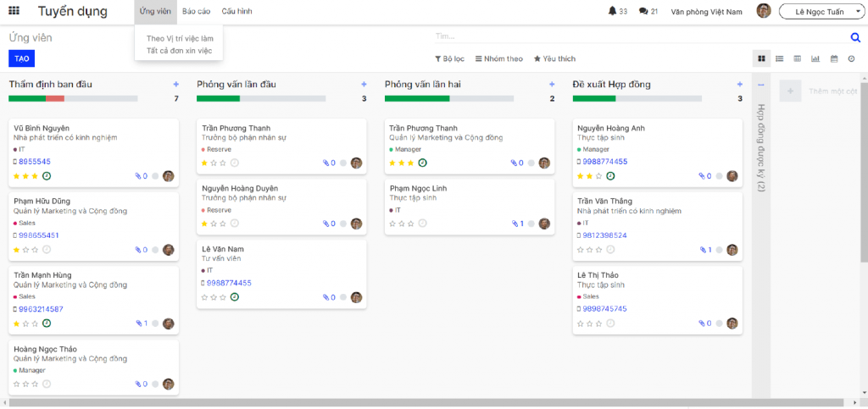Set third star on Phạm Hữu Dũng card
Viewport: 868px width, 409px height.
(35, 250)
